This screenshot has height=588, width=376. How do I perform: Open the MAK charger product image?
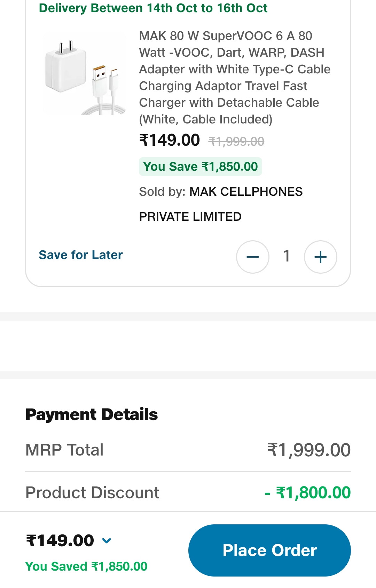84,74
